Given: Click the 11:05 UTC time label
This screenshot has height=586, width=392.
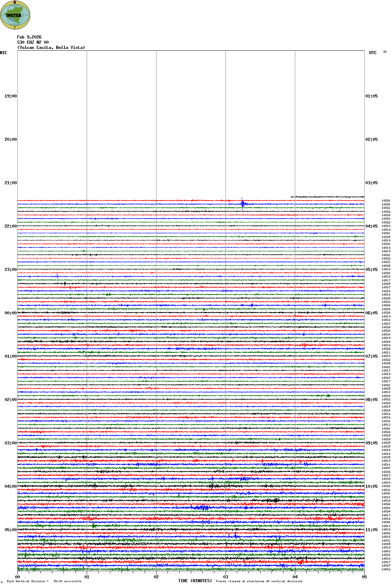Looking at the screenshot, I should [x=371, y=530].
